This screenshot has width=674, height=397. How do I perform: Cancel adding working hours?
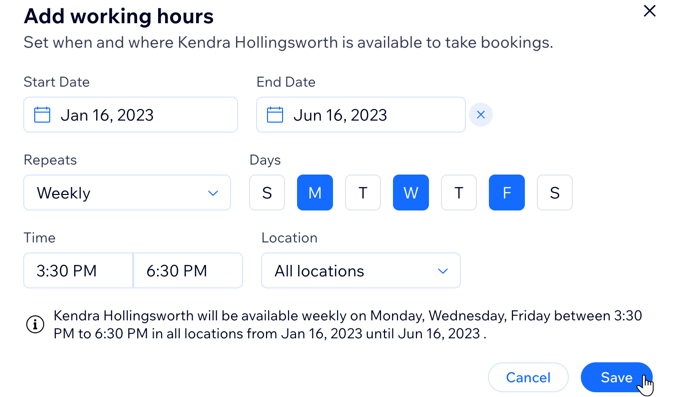(528, 377)
